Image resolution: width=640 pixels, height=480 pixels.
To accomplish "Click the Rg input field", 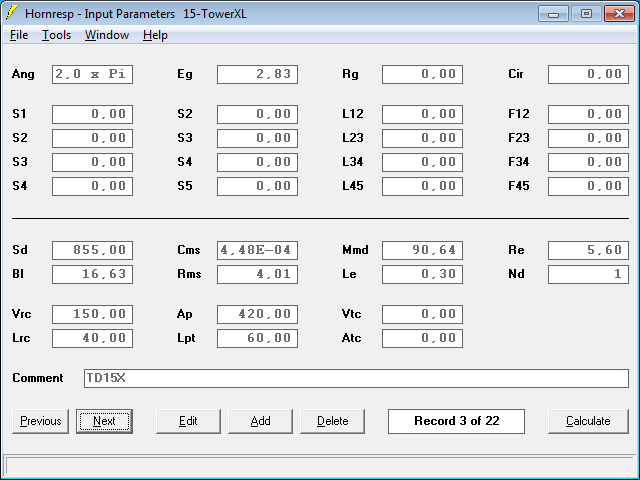I will click(x=422, y=74).
